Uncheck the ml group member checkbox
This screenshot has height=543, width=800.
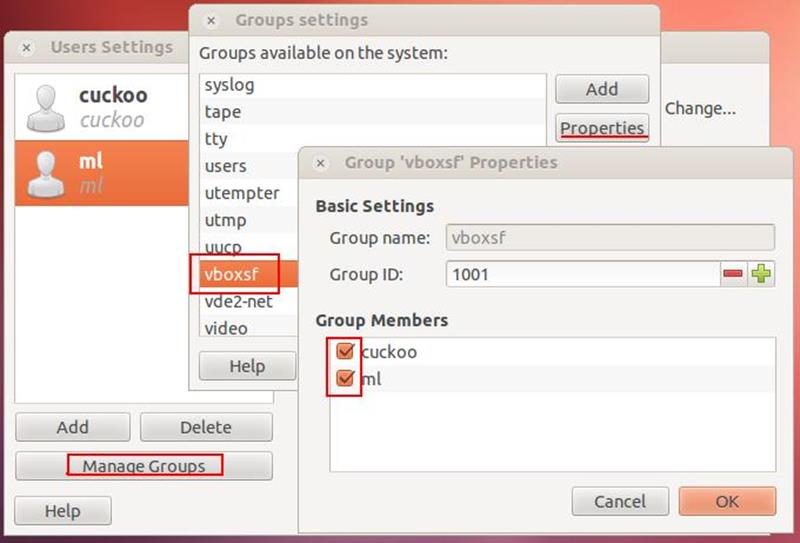345,379
